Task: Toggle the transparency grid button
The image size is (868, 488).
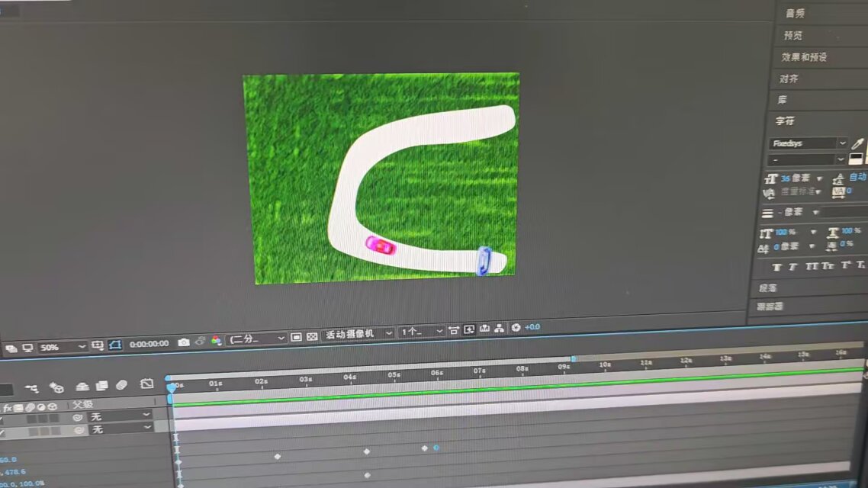Action: pos(312,336)
